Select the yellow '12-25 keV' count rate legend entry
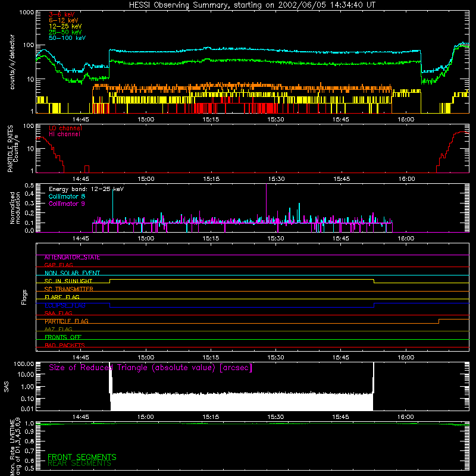The height and width of the screenshot is (476, 476). (x=65, y=26)
